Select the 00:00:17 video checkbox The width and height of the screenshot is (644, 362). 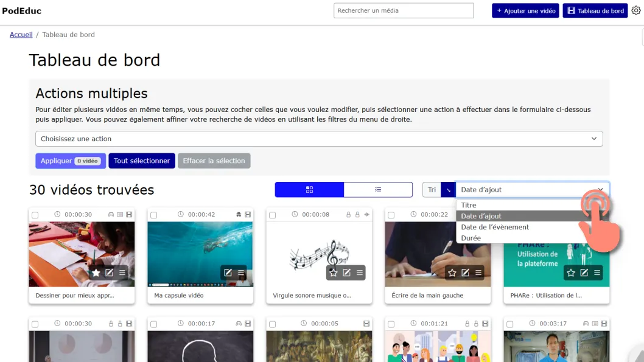(x=153, y=324)
